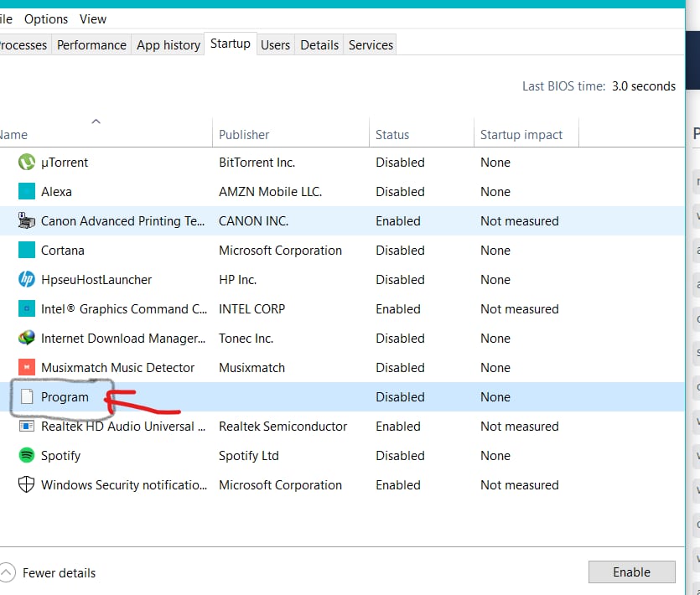Click the HP logo icon
Viewport: 700px width, 595px height.
coord(26,279)
